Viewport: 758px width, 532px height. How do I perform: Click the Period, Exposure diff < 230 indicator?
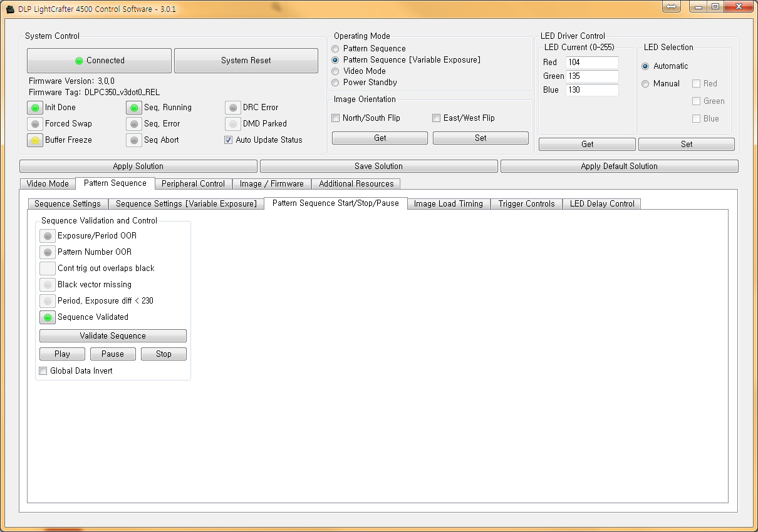(x=48, y=301)
